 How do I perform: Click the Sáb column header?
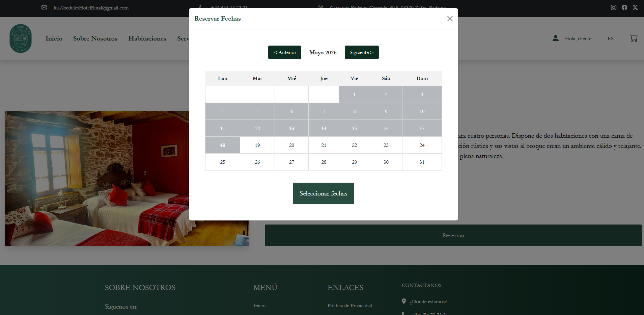point(386,78)
